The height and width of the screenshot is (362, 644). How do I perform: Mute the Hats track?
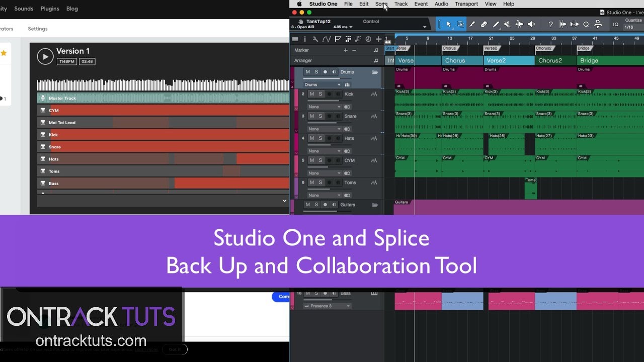(312, 138)
